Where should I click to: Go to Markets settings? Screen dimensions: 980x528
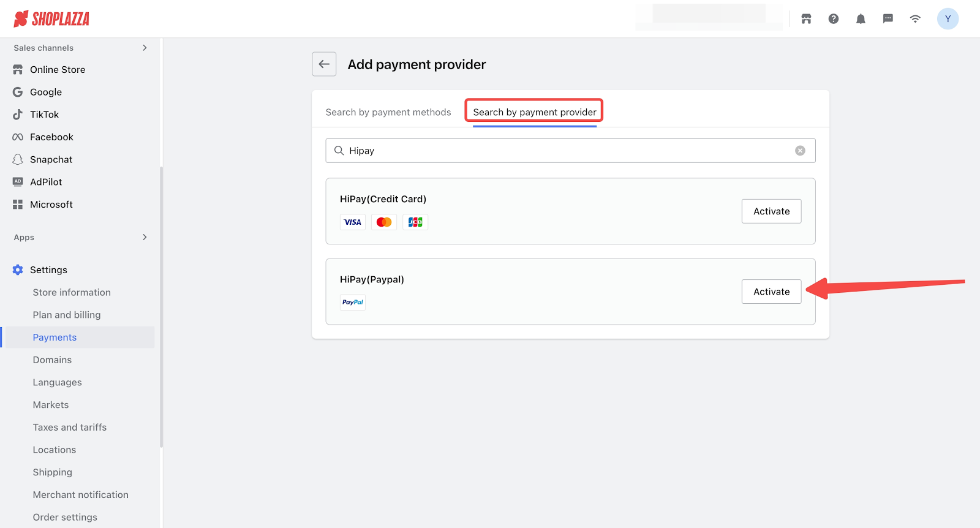(51, 405)
